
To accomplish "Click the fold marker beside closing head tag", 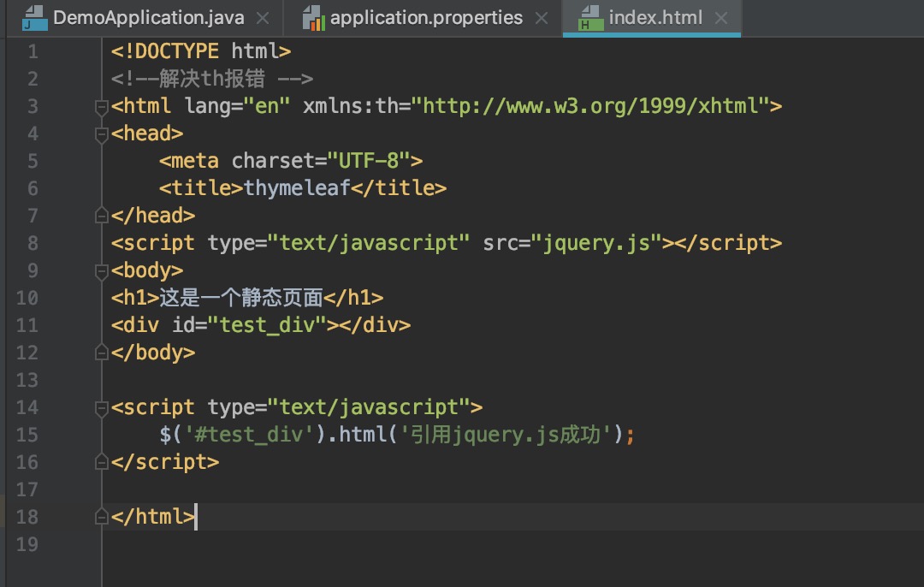I will tap(102, 216).
